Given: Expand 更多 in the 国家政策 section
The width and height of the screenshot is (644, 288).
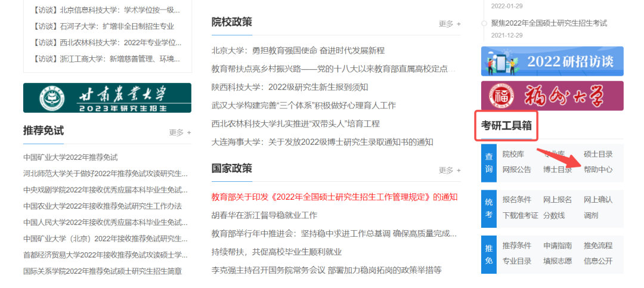Looking at the screenshot, I should tap(450, 170).
